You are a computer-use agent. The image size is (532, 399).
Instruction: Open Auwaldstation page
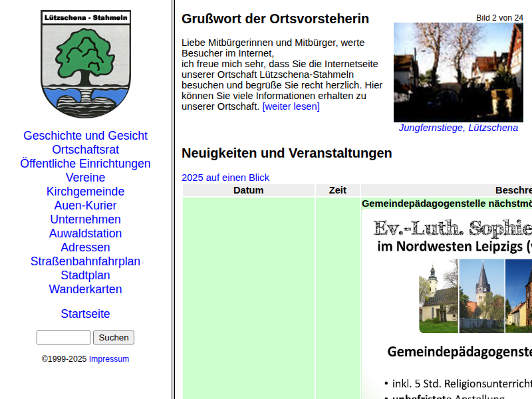point(85,233)
